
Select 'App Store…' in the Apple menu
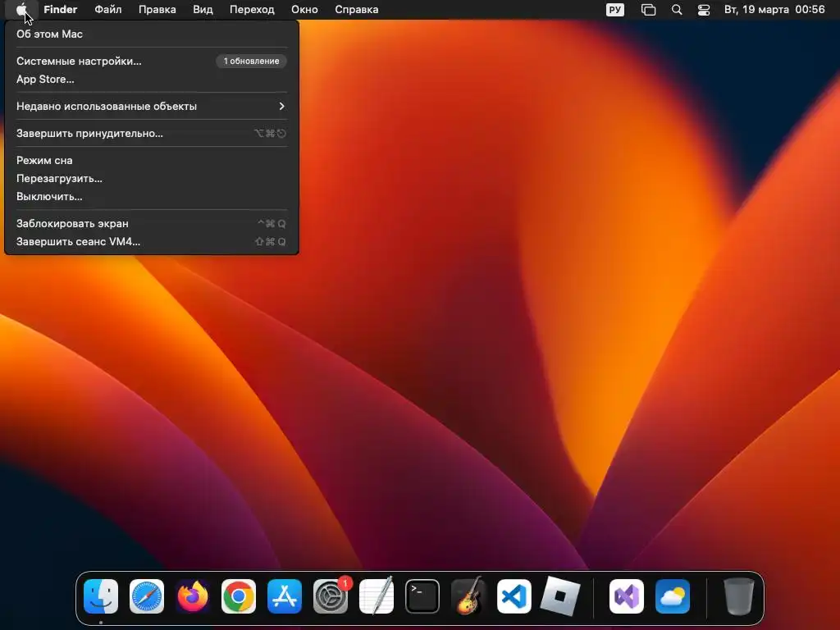(151, 80)
